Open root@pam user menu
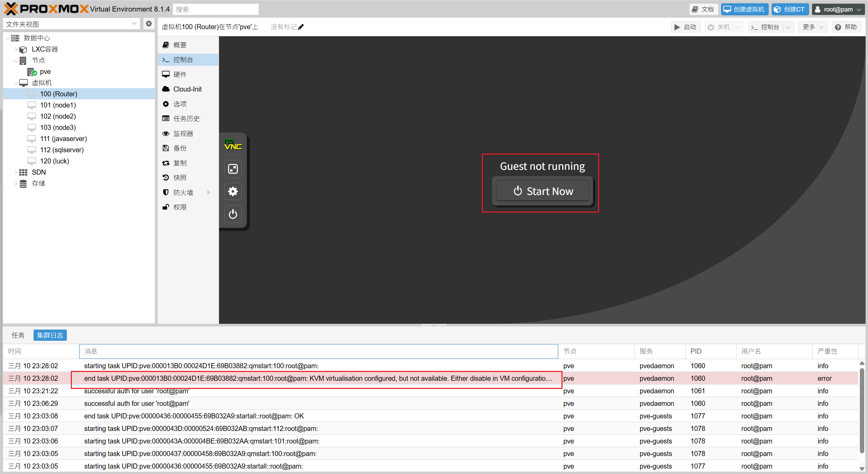The image size is (868, 474). [x=837, y=9]
